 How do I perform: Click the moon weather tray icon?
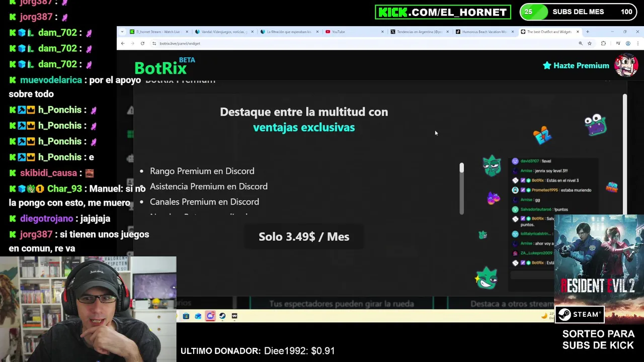[x=544, y=316]
